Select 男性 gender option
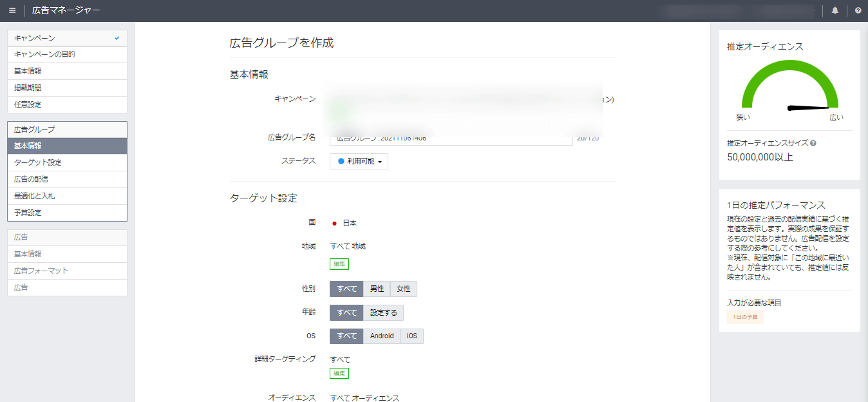Image resolution: width=868 pixels, height=402 pixels. 377,289
